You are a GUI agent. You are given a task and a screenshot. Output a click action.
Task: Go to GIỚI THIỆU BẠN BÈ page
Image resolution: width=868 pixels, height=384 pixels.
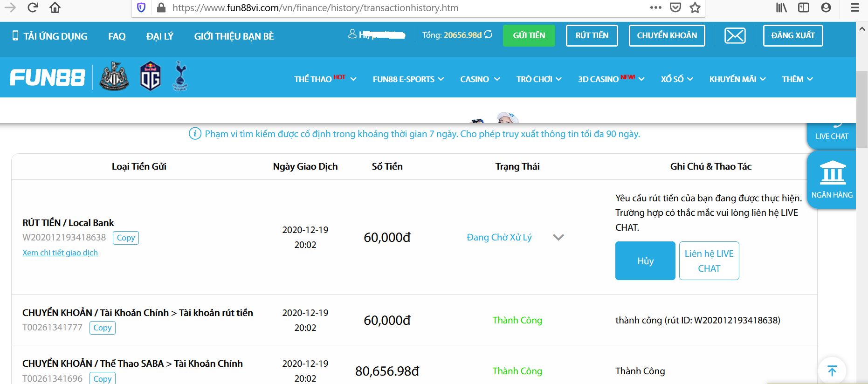click(234, 36)
